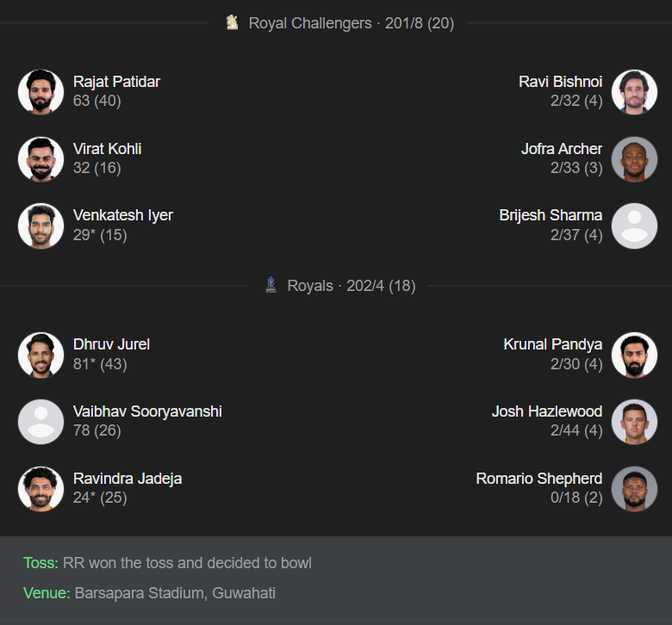Open Krunal Pandya's avatar
672x625 pixels.
(634, 355)
